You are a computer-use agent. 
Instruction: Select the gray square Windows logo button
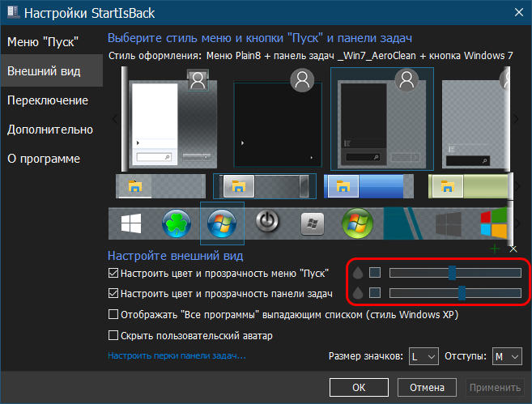point(313,223)
